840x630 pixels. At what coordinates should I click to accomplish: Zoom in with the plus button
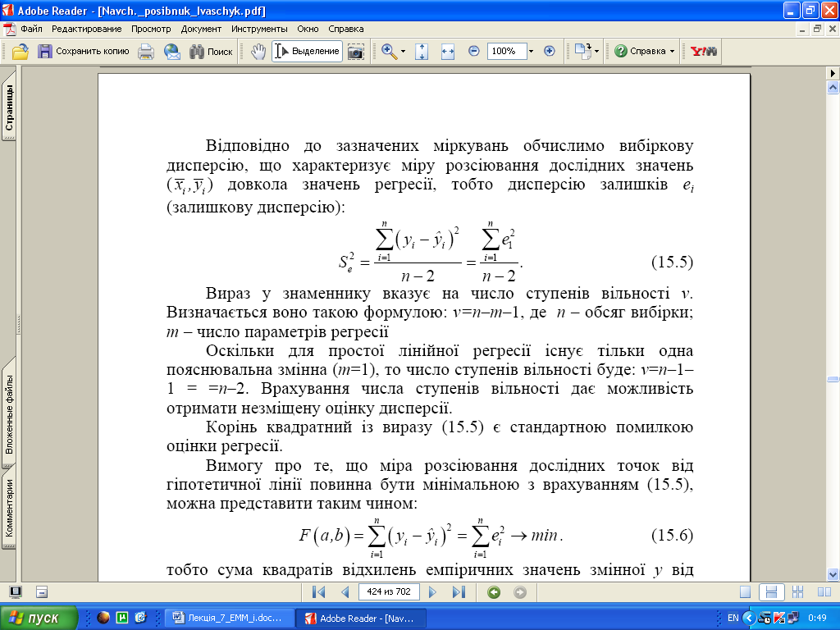(549, 52)
